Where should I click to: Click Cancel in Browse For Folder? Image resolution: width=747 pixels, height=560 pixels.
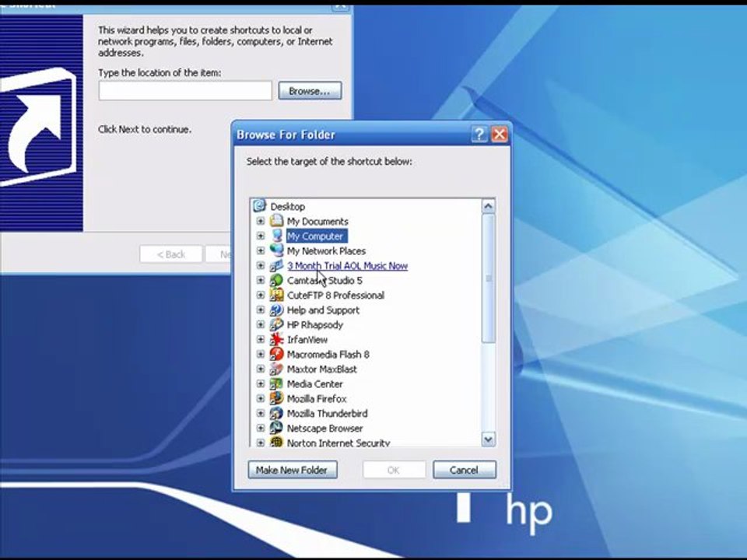coord(464,470)
